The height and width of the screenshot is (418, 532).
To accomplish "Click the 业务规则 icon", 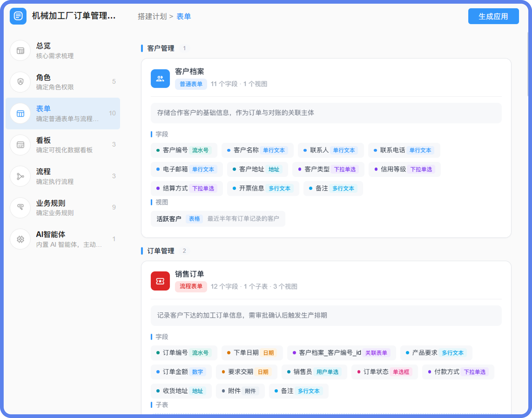I will [x=20, y=208].
